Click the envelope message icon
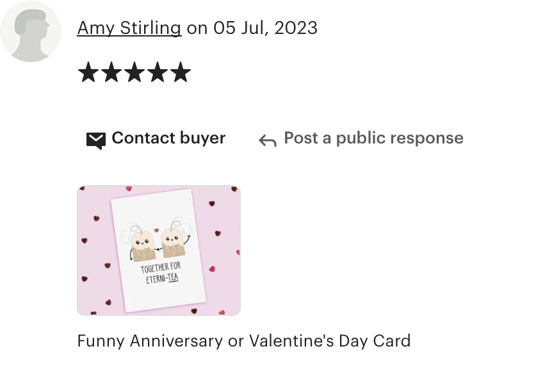 96,140
